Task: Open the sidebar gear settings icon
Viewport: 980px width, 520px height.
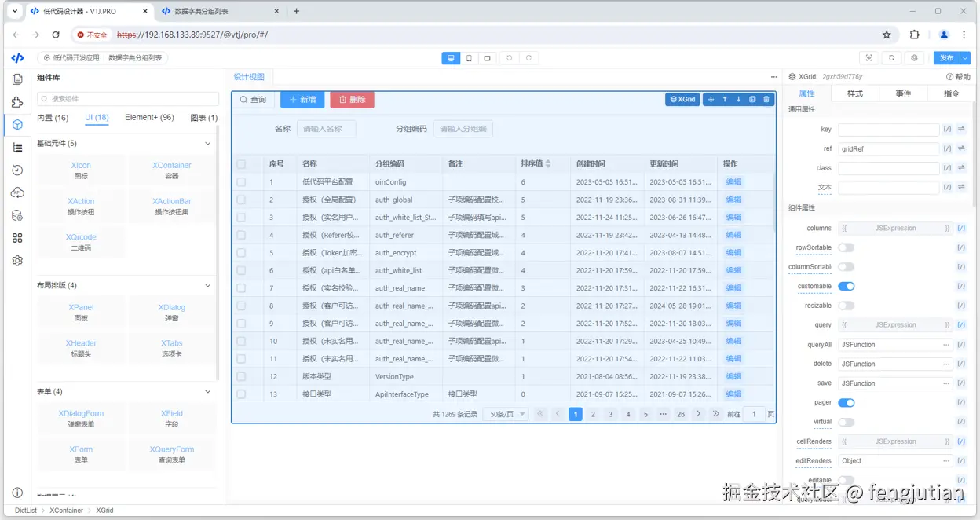Action: [x=17, y=261]
